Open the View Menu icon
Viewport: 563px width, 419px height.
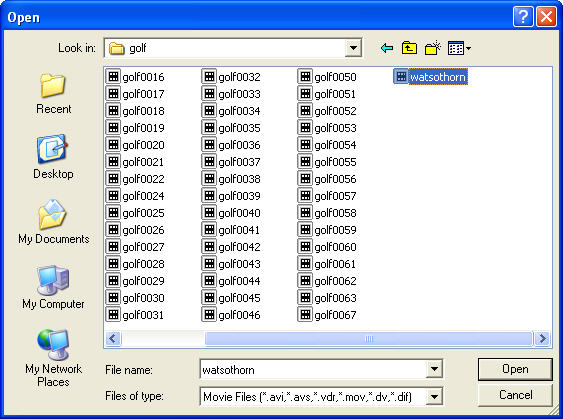click(x=459, y=48)
